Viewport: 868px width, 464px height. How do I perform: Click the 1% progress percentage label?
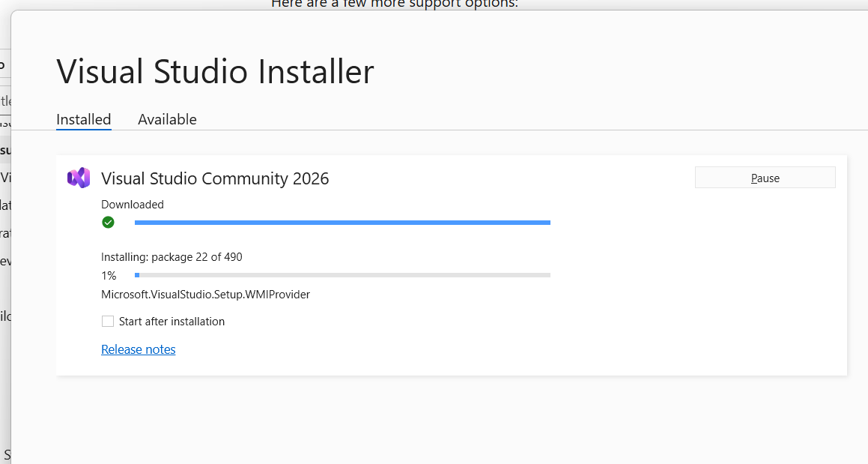point(109,275)
